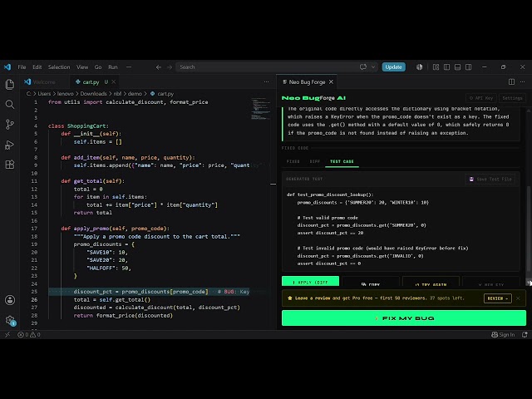Screen dimensions: 532x399
Task: Open the Accounts menu icon
Action: [x=10, y=300]
